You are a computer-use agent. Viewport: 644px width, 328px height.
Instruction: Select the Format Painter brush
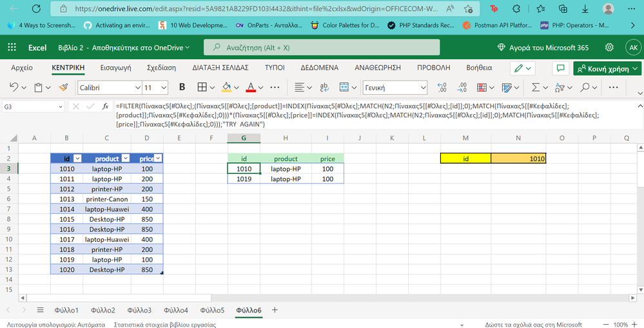[63, 87]
